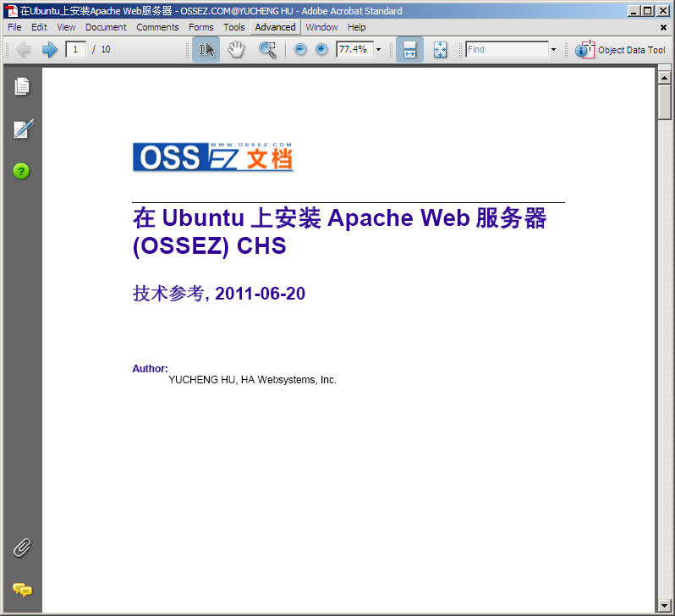
Task: Open the Tools menu
Action: (x=234, y=27)
